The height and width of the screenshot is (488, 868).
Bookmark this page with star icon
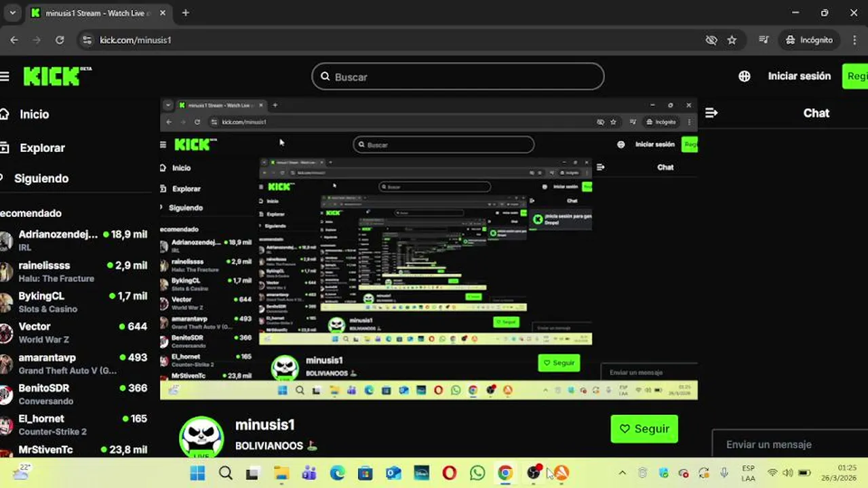pyautogui.click(x=732, y=40)
